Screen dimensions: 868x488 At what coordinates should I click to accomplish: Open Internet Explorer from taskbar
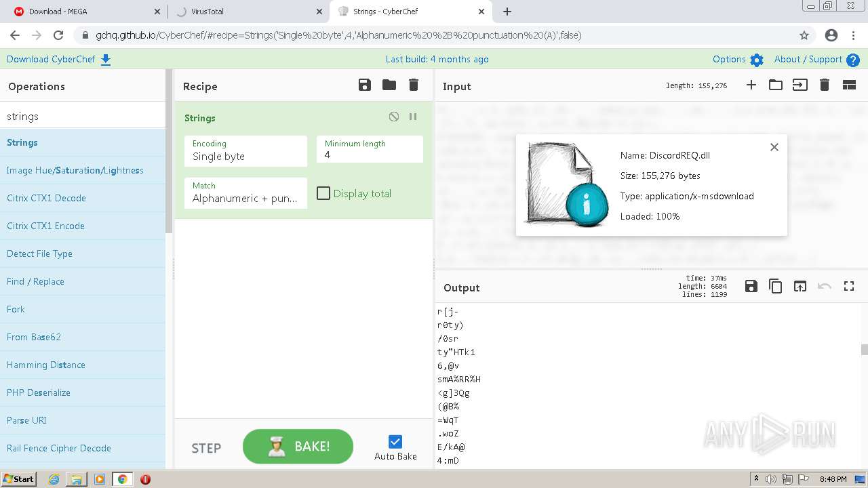[x=54, y=479]
